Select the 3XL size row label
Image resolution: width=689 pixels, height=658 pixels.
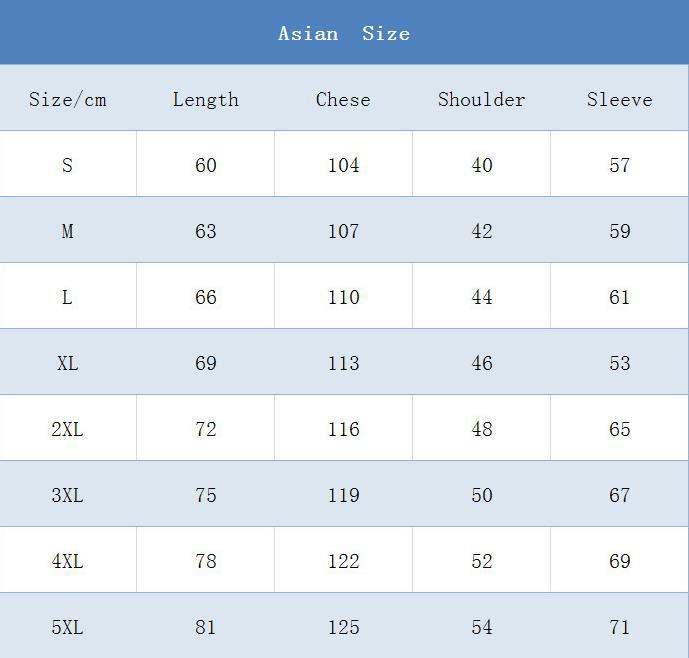point(67,495)
